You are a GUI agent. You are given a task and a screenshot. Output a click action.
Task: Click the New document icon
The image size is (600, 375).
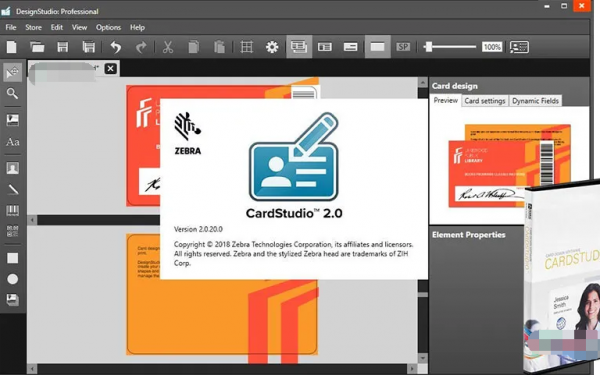point(11,47)
